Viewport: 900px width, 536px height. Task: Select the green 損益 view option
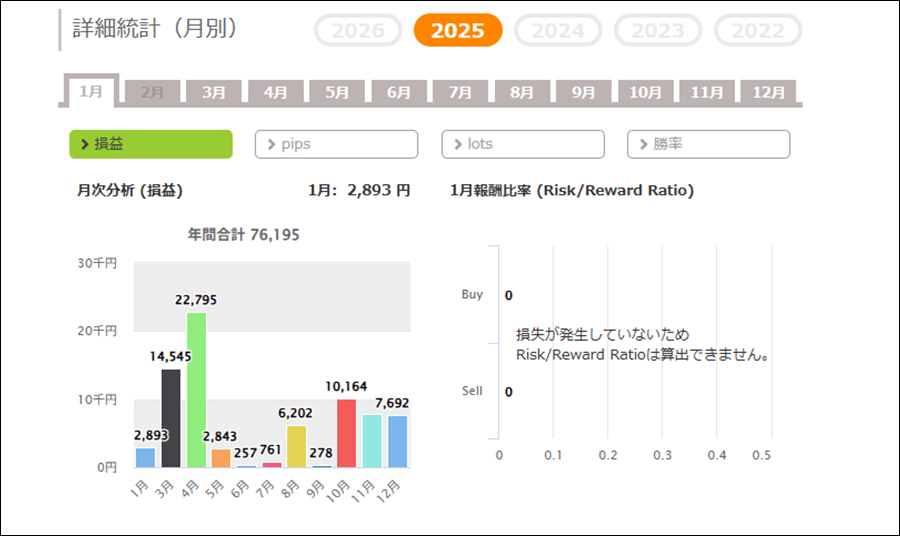click(151, 144)
